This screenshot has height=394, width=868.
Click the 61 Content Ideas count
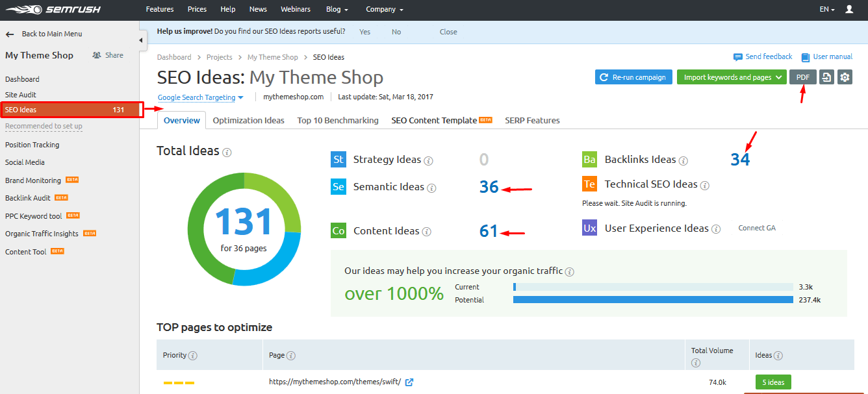point(489,231)
